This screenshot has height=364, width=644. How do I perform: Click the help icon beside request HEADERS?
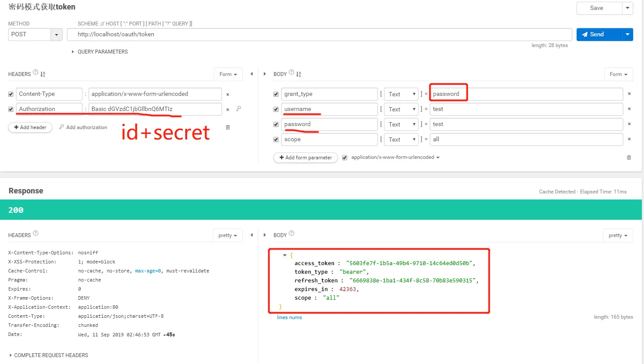tap(36, 72)
